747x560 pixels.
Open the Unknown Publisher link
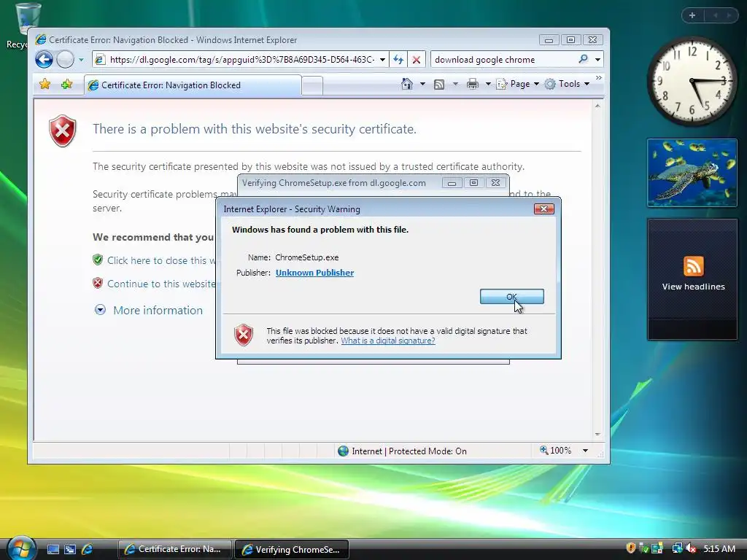[x=314, y=273]
